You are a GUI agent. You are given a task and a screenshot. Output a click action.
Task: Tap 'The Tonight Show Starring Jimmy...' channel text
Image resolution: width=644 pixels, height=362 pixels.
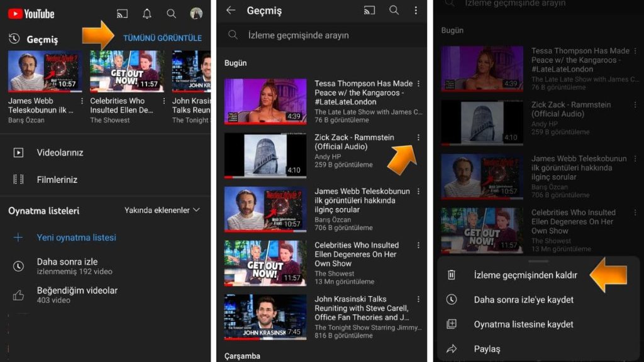(x=369, y=327)
